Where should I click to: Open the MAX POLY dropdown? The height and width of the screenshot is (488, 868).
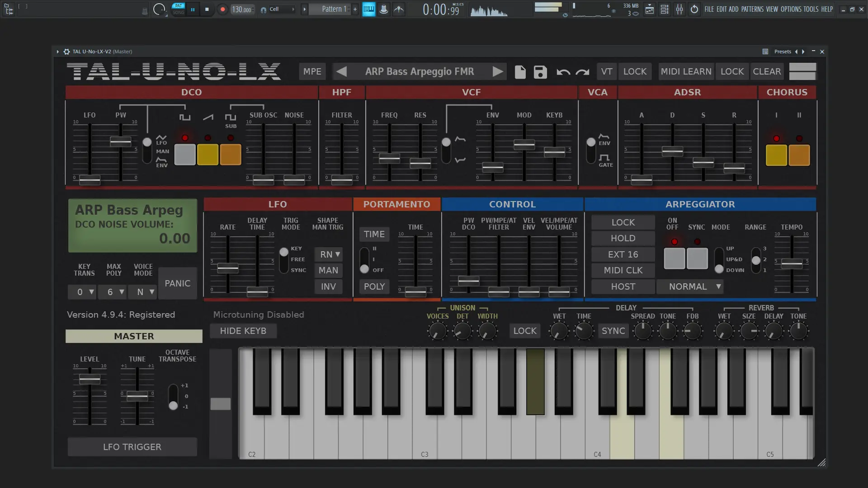pyautogui.click(x=113, y=292)
